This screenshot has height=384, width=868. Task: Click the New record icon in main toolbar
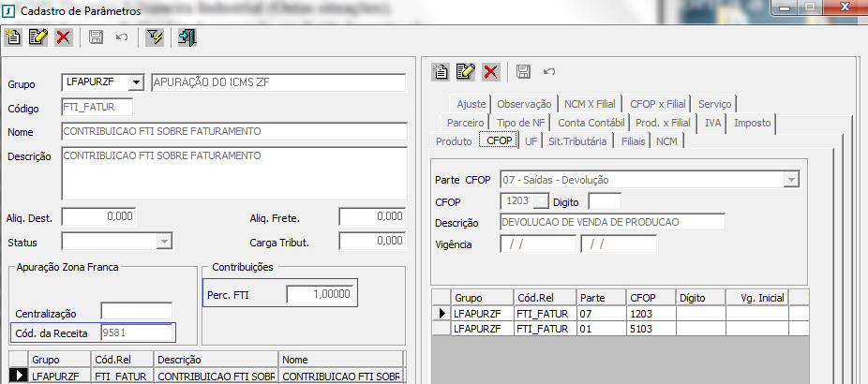(x=13, y=37)
